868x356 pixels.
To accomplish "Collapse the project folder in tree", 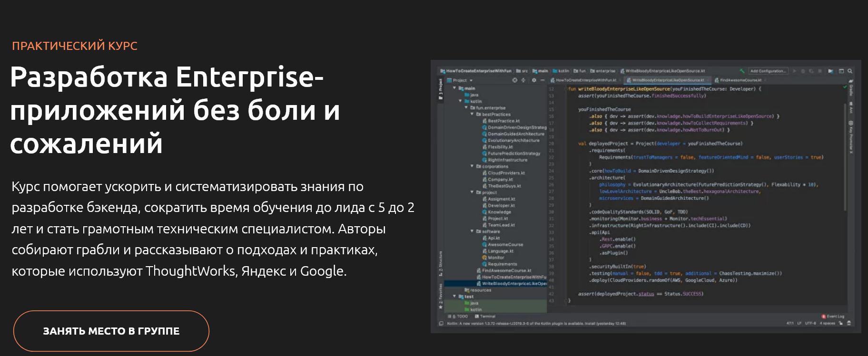I will point(472,192).
